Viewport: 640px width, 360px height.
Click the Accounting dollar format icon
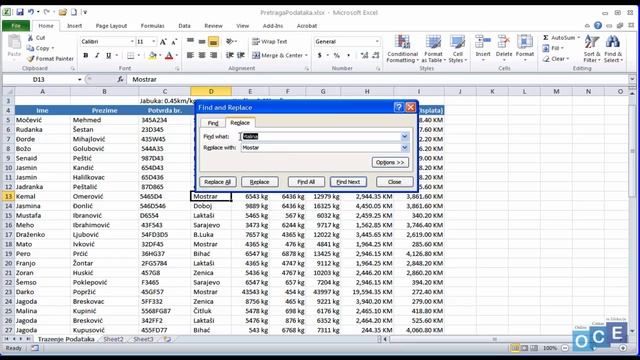[x=320, y=56]
